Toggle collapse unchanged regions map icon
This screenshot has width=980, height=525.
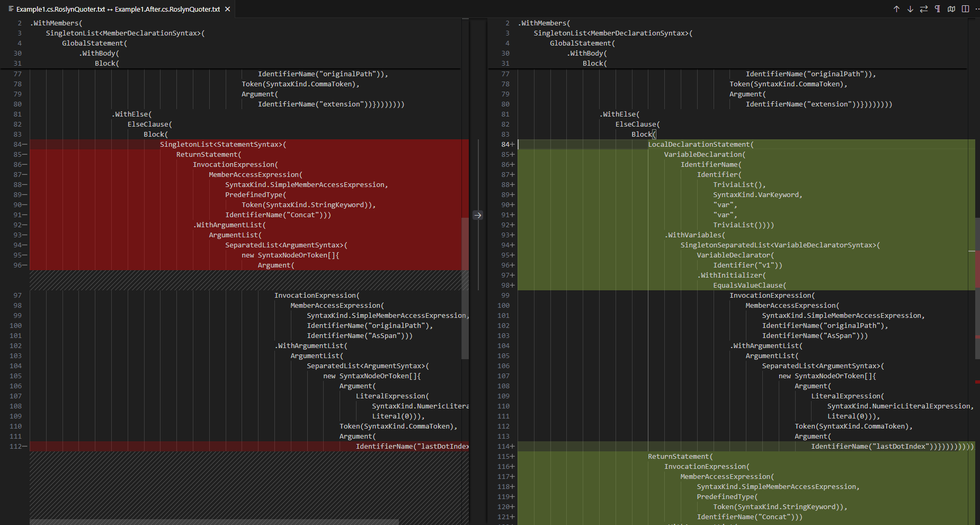pos(951,9)
